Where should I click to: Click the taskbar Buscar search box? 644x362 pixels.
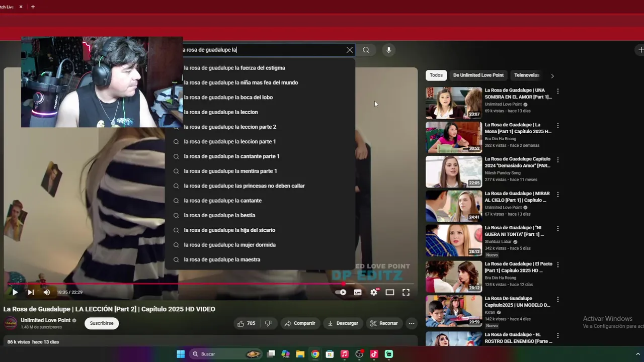tap(225, 354)
